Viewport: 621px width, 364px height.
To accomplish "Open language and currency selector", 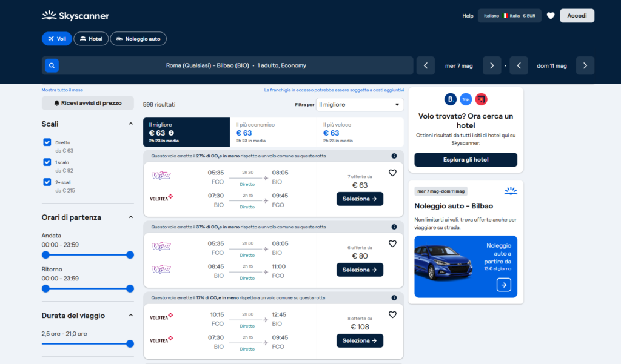I will 509,16.
